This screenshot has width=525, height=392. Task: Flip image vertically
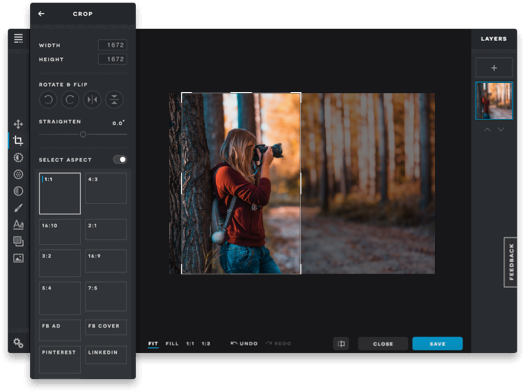(114, 100)
